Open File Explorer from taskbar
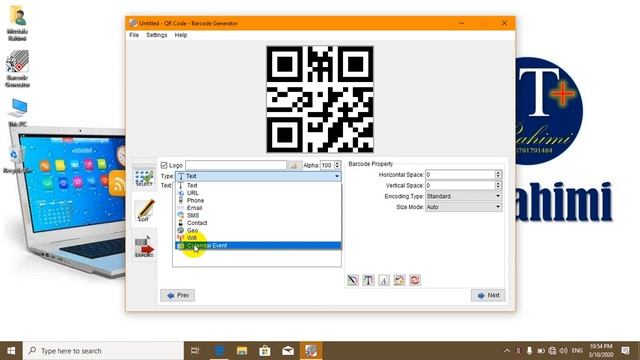Screen dimensions: 640x360 pyautogui.click(x=242, y=351)
